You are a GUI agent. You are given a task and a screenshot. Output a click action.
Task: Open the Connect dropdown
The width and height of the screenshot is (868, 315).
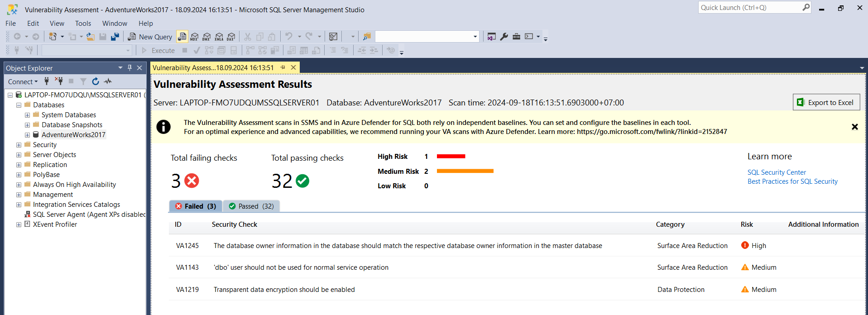(x=23, y=81)
